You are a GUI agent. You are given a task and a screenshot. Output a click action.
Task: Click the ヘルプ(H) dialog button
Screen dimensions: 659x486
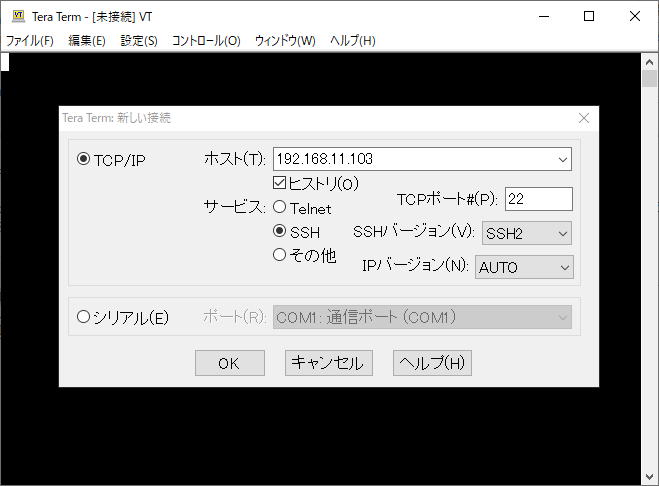pyautogui.click(x=432, y=363)
